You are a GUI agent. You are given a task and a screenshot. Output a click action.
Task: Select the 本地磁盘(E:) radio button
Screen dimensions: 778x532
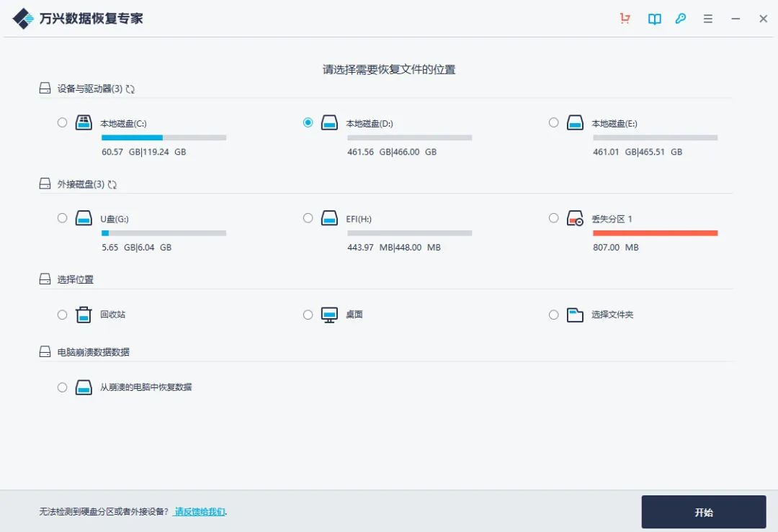click(553, 122)
